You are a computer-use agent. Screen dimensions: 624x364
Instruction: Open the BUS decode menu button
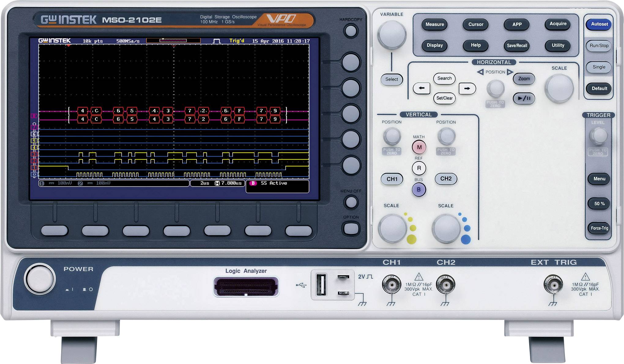click(419, 189)
